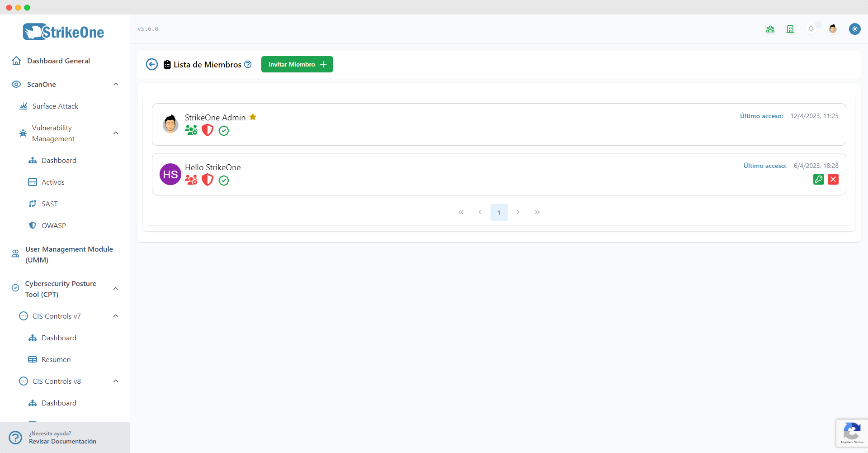Click CIS Controls v7 circle icon
This screenshot has height=453, width=868.
[24, 316]
